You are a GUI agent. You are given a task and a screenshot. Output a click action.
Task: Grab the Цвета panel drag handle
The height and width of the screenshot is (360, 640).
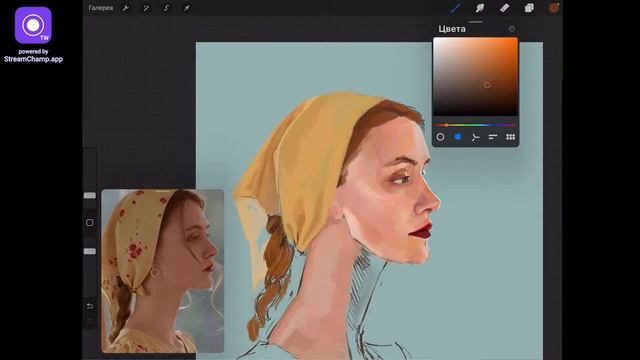[476, 22]
